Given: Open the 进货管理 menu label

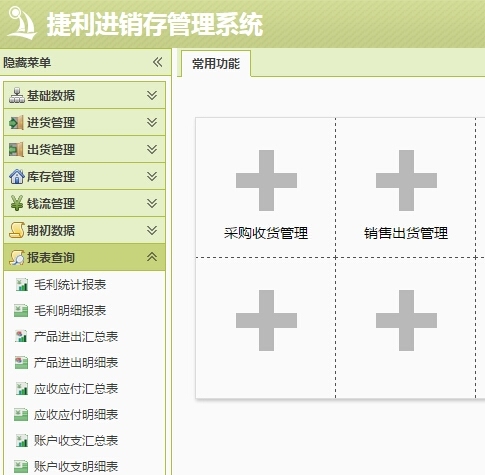Looking at the screenshot, I should point(51,123).
